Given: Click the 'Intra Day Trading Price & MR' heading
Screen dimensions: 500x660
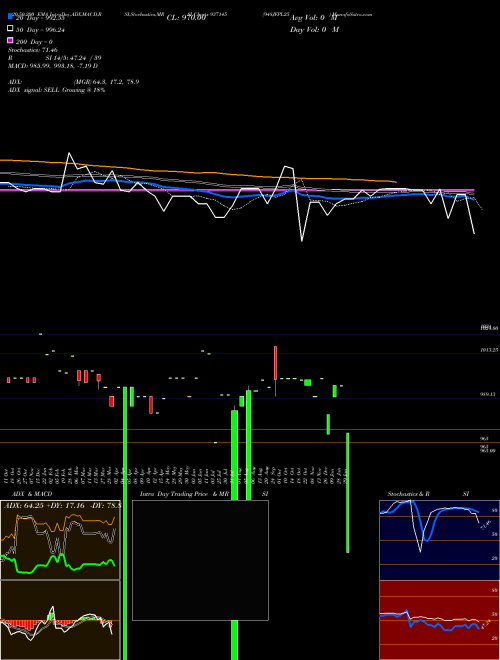Looking at the screenshot, I should point(184,494).
